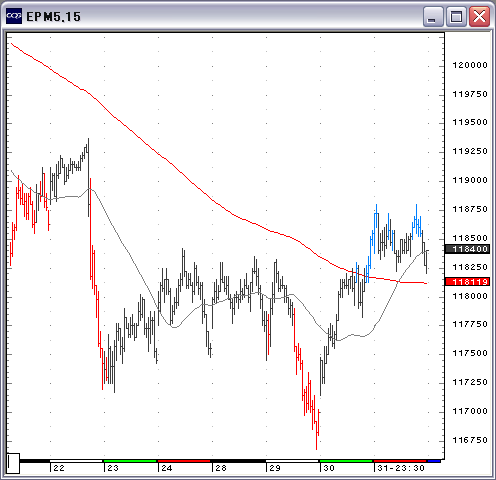Click the red session bar under date 24
The width and height of the screenshot is (496, 480).
click(184, 461)
